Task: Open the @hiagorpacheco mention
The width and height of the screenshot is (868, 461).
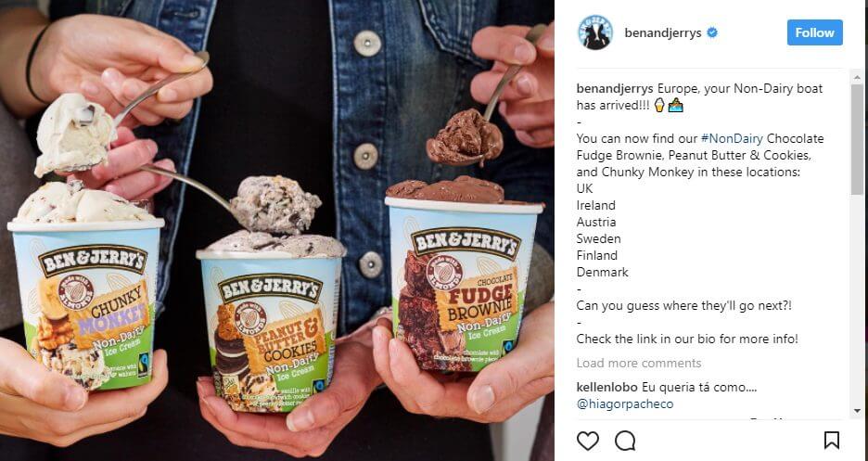Action: (x=625, y=404)
